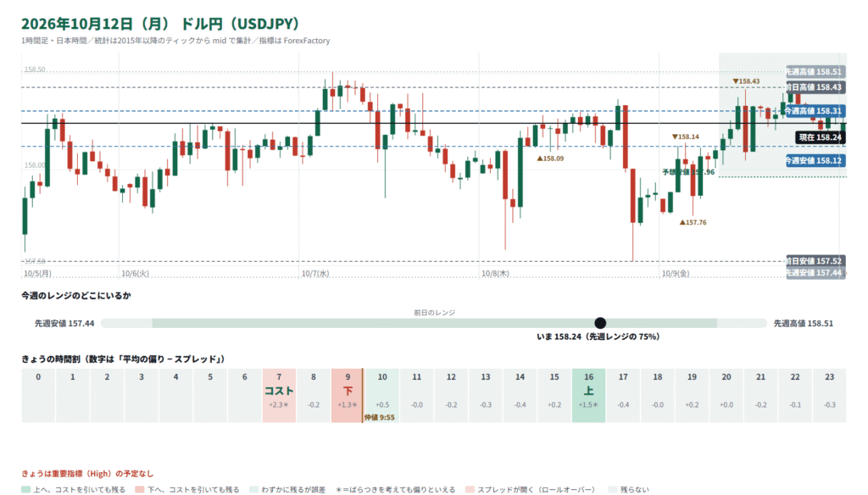Image resolution: width=868 pixels, height=495 pixels.
Task: Click the スプレッドが開く（ロールオーバー）legend text
Action: coord(536,490)
